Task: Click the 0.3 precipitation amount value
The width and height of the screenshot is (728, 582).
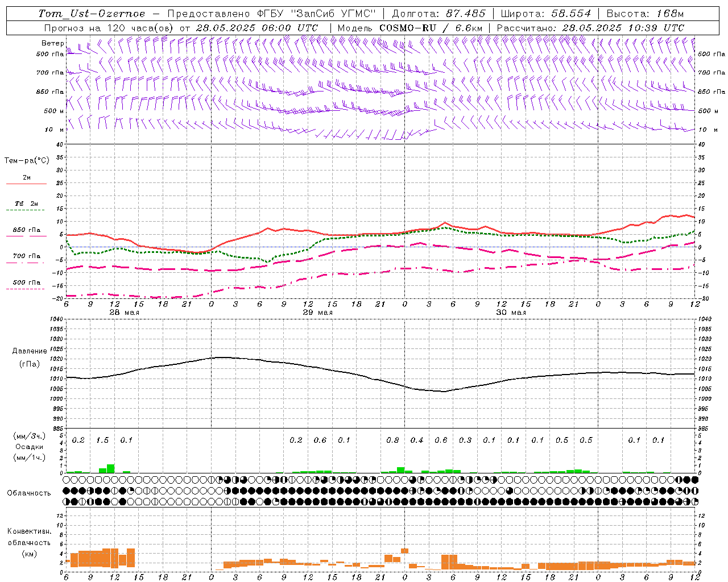Action: point(465,440)
